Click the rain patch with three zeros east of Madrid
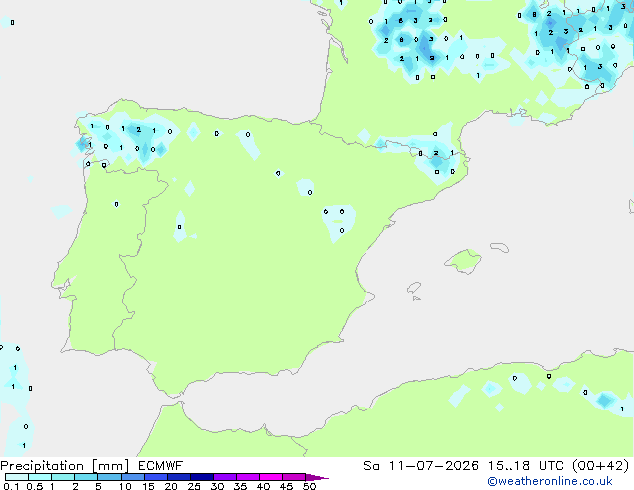 click(x=339, y=222)
